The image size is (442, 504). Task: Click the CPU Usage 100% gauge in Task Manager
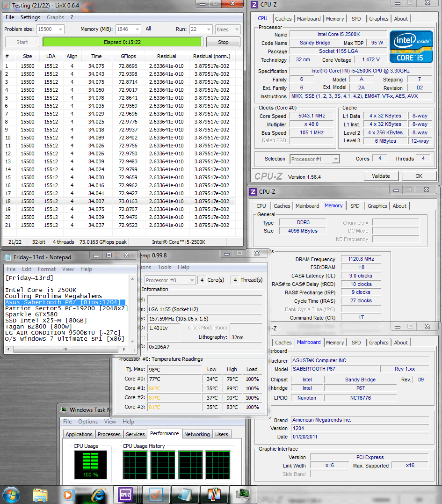91,465
